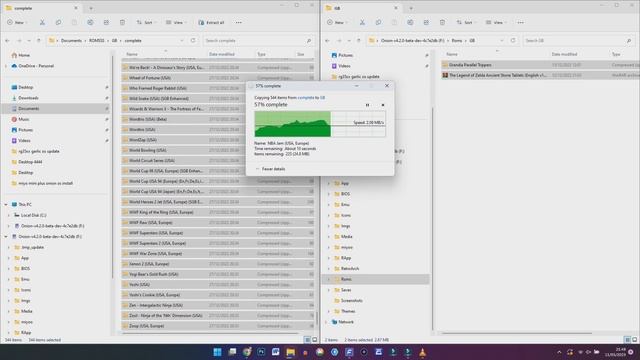640x360 pixels.
Task: Switch GB window to details view
Action: pyautogui.click(x=627, y=340)
